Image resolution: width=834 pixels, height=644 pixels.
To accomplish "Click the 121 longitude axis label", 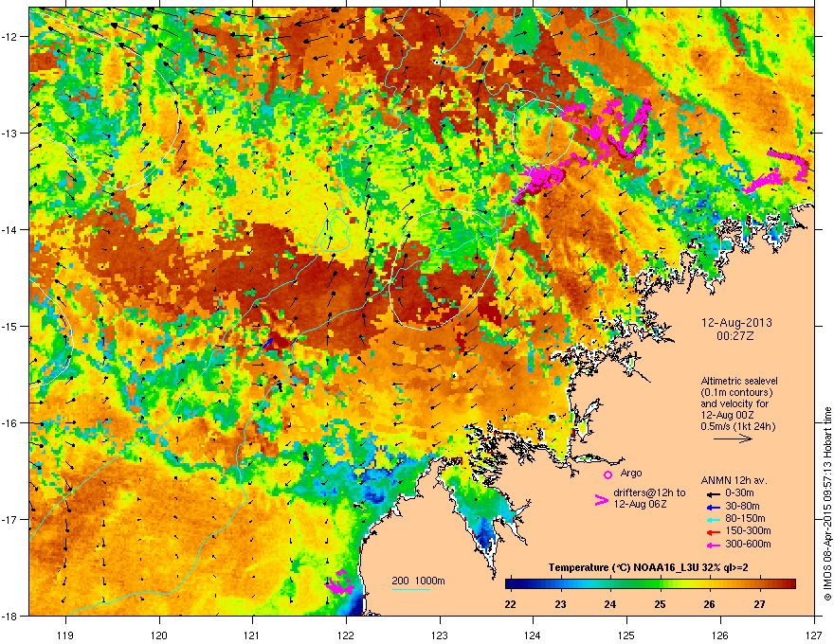I will tap(252, 635).
